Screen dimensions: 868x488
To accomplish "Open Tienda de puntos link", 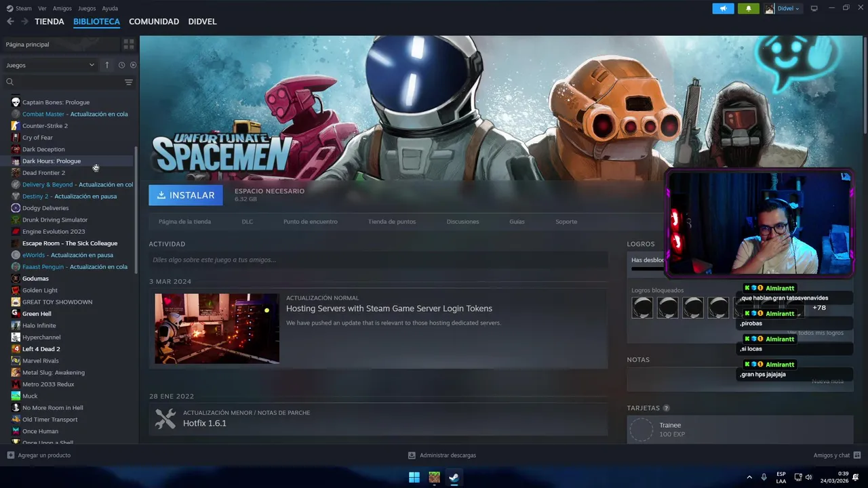I will pyautogui.click(x=392, y=222).
